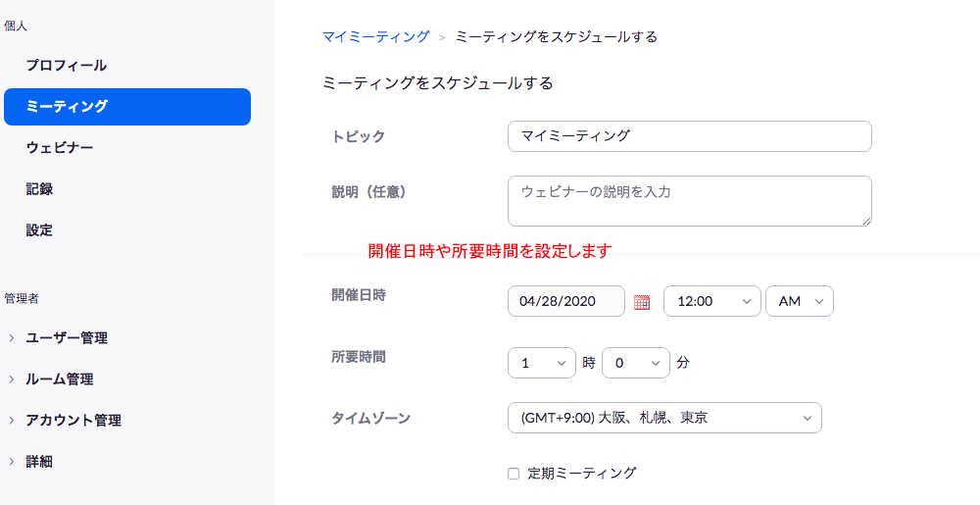Open 設定 in the sidebar
This screenshot has width=980, height=505.
(39, 230)
